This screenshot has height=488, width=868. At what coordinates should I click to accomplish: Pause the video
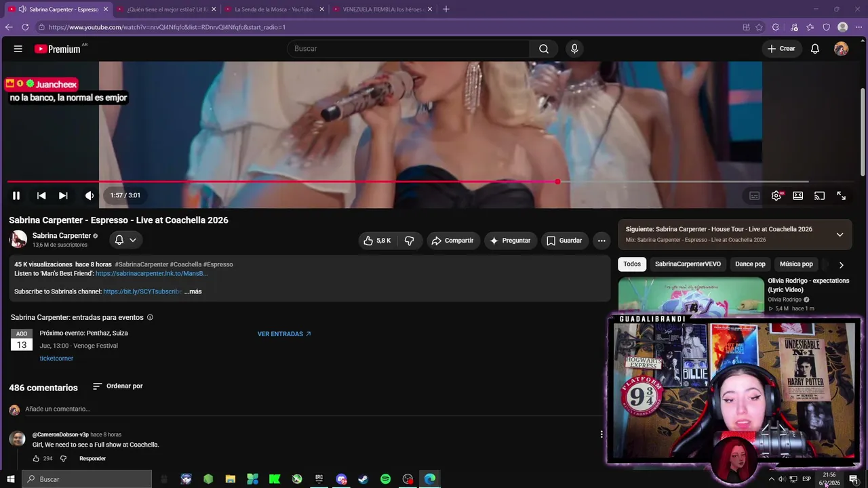point(16,195)
